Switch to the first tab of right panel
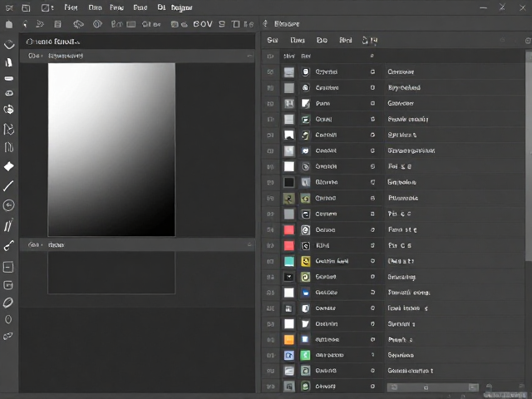This screenshot has width=532, height=399. click(273, 41)
